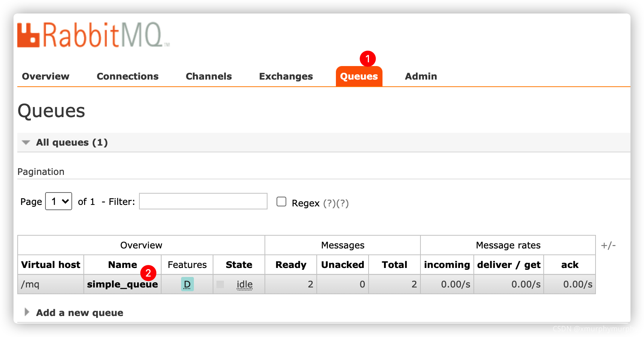Click the durable D feature badge
Viewport: 644px width, 337px height.
coord(187,284)
